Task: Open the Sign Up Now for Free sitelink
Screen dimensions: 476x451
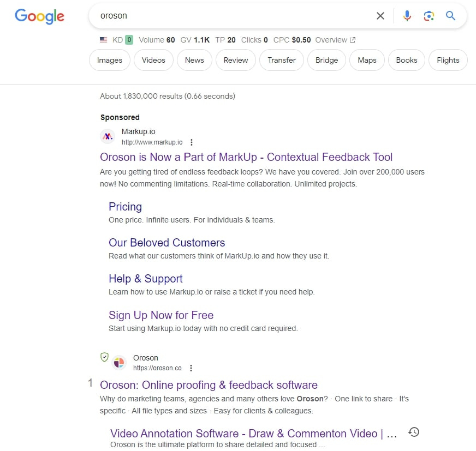Action: point(161,315)
